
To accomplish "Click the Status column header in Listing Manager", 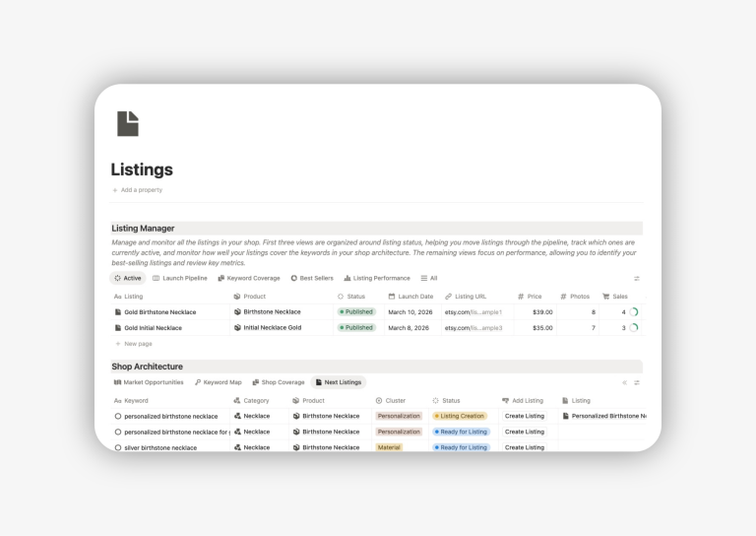I will [x=351, y=297].
